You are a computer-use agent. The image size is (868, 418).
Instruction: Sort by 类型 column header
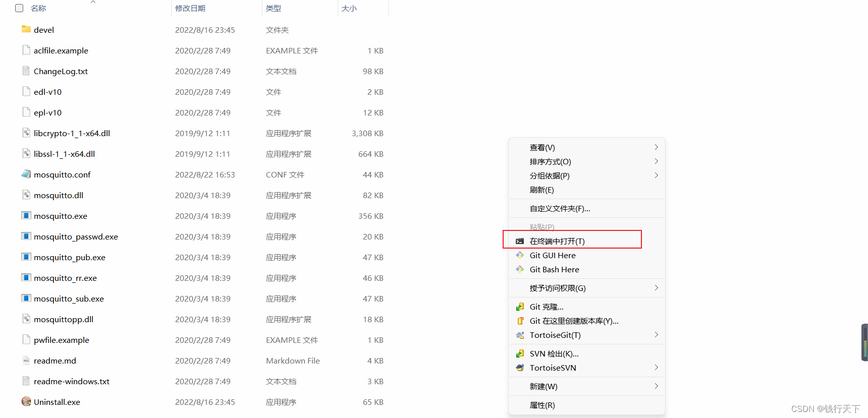click(x=274, y=8)
